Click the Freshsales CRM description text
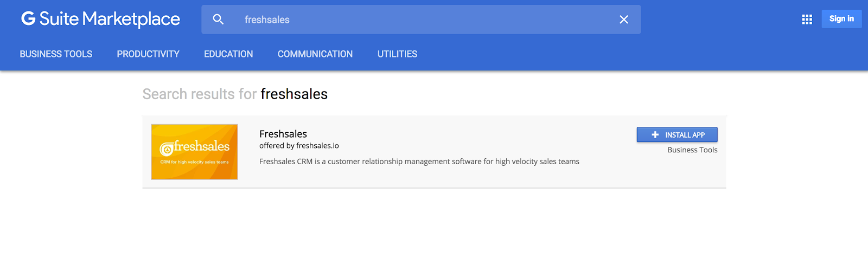This screenshot has height=271, width=868. click(x=419, y=162)
